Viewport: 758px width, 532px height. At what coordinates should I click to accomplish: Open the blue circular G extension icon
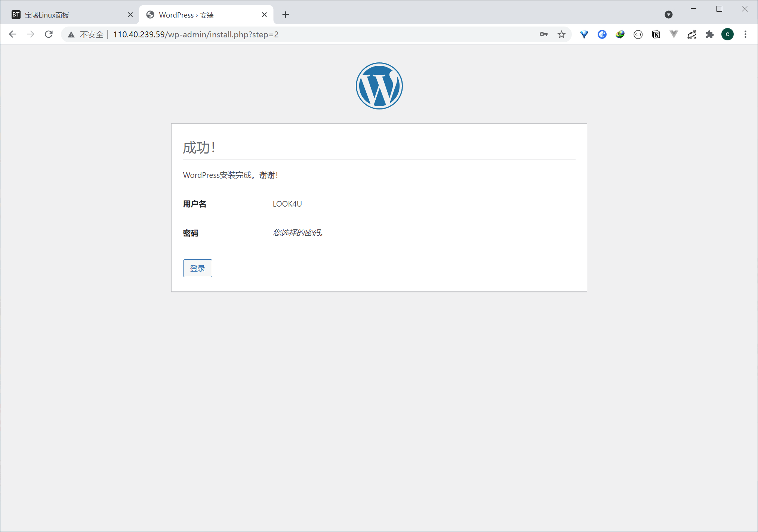[x=602, y=34]
